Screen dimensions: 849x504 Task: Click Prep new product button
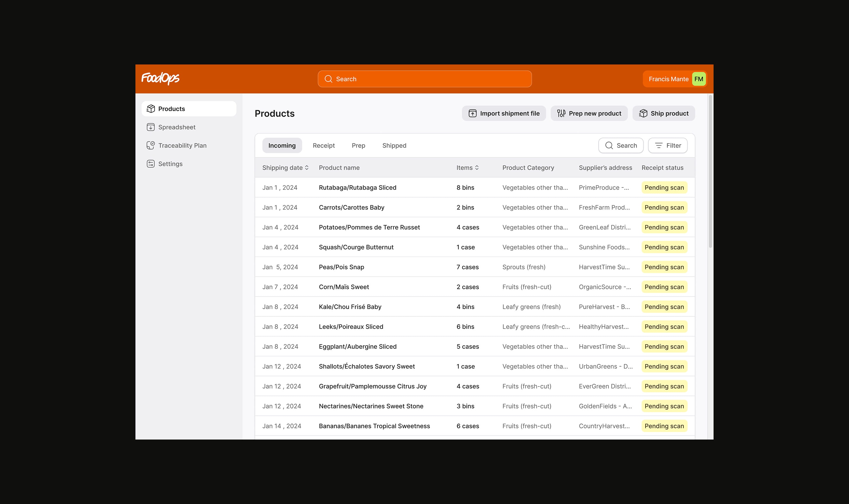(x=589, y=113)
